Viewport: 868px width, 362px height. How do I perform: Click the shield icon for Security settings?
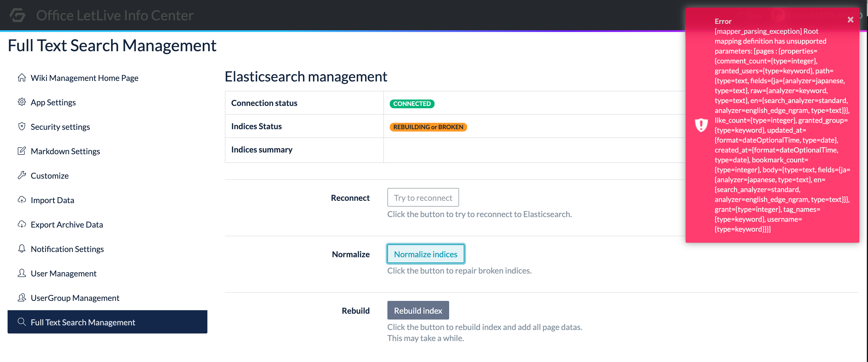[x=22, y=126]
